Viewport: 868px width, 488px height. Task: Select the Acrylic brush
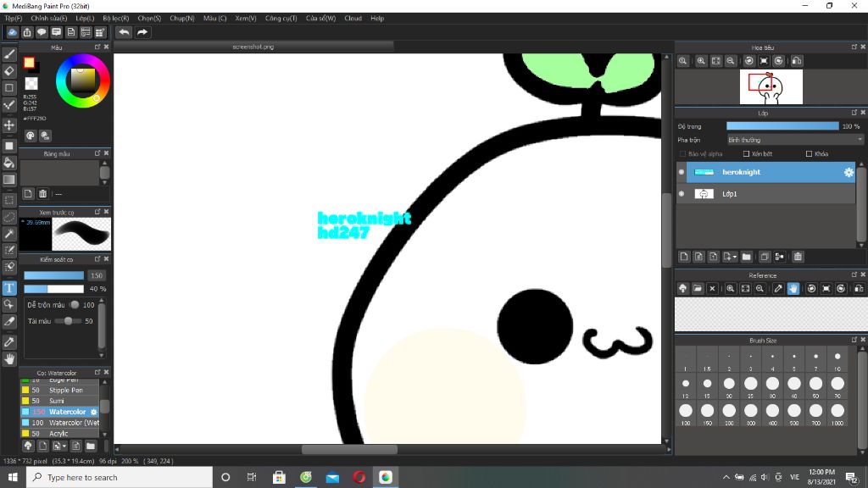coord(60,433)
